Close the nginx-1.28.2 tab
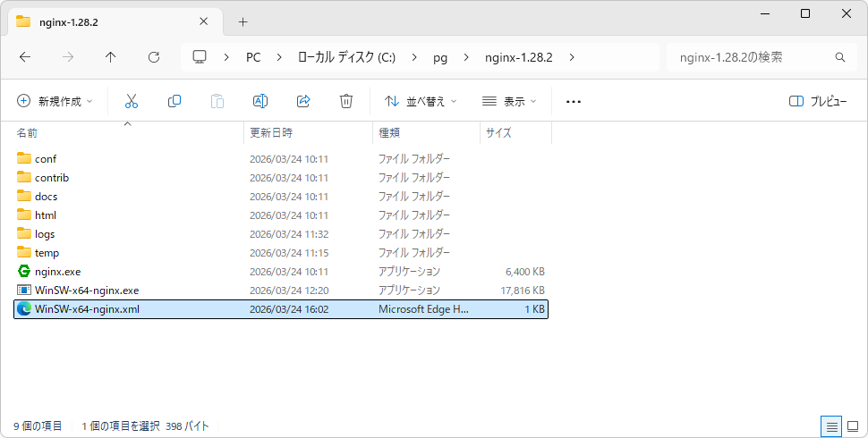 (204, 21)
